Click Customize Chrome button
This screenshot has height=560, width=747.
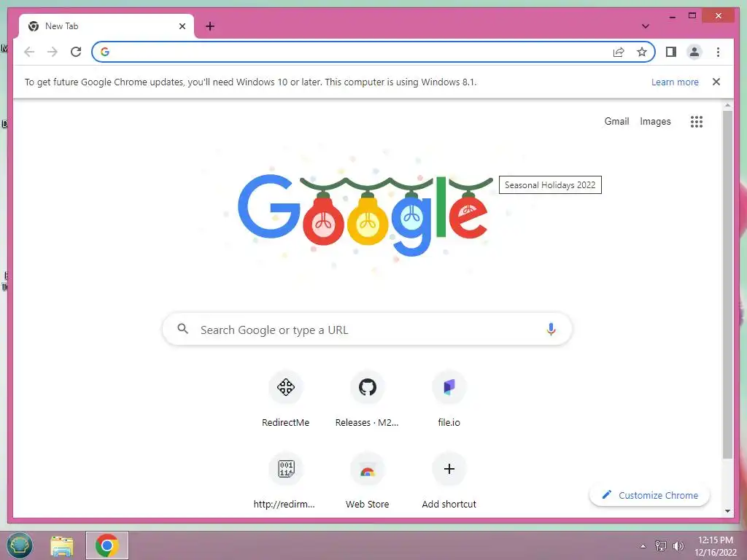(650, 495)
